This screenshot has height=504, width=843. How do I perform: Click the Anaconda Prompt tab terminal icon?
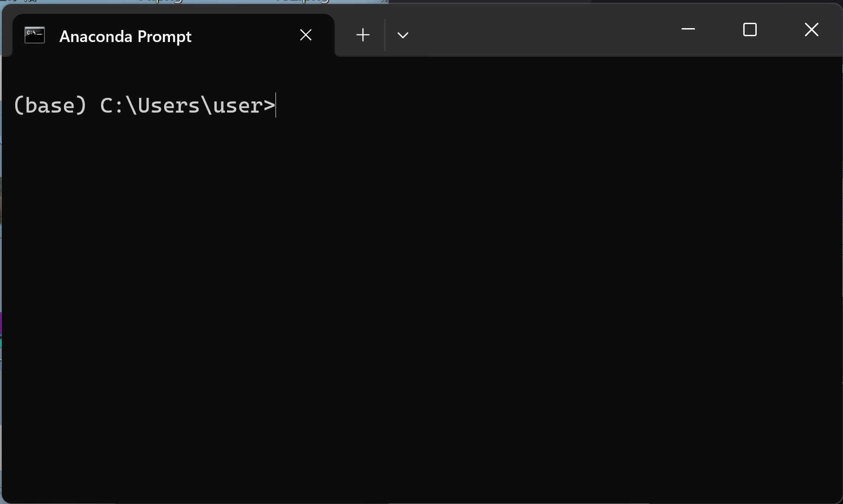(x=34, y=35)
